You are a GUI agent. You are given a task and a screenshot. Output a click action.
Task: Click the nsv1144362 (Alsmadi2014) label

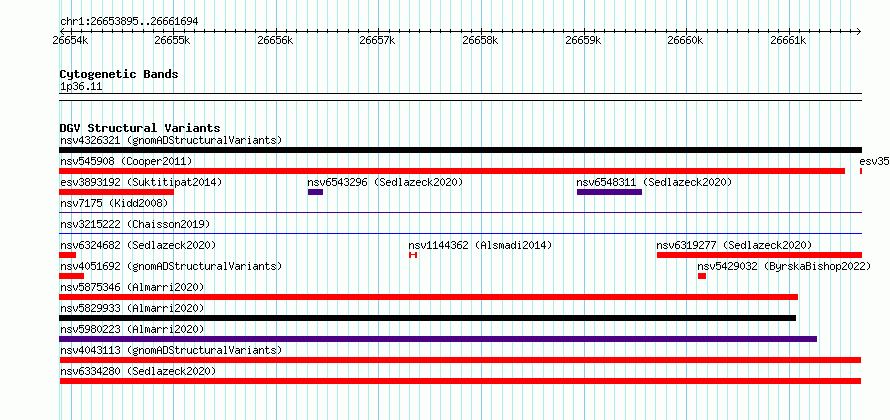[480, 245]
